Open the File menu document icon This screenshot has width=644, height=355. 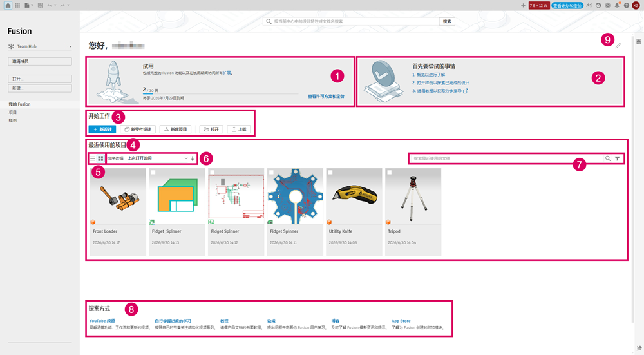tap(26, 5)
